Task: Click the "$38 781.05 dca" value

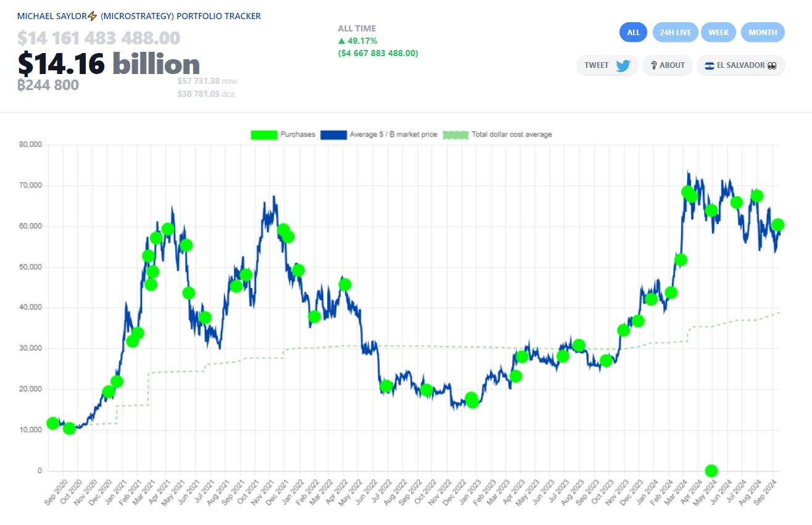Action: tap(206, 94)
